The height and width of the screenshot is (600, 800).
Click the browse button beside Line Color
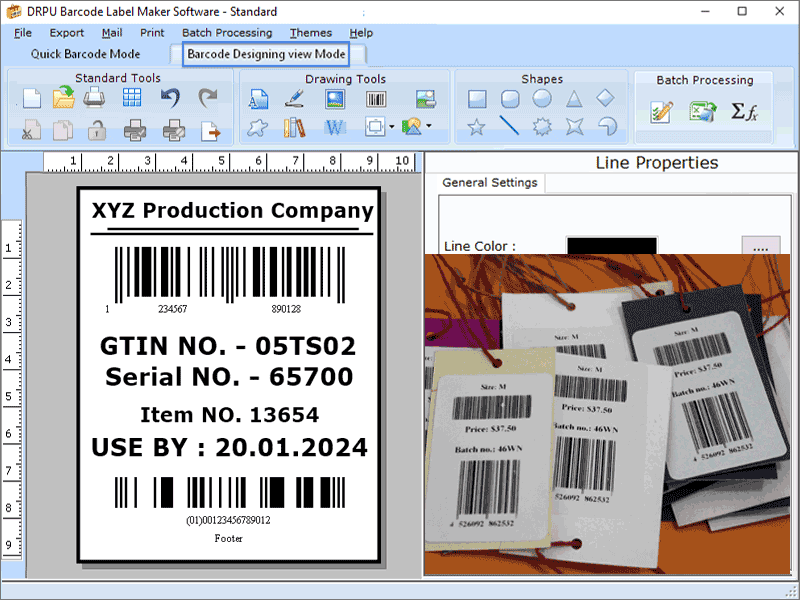(761, 246)
